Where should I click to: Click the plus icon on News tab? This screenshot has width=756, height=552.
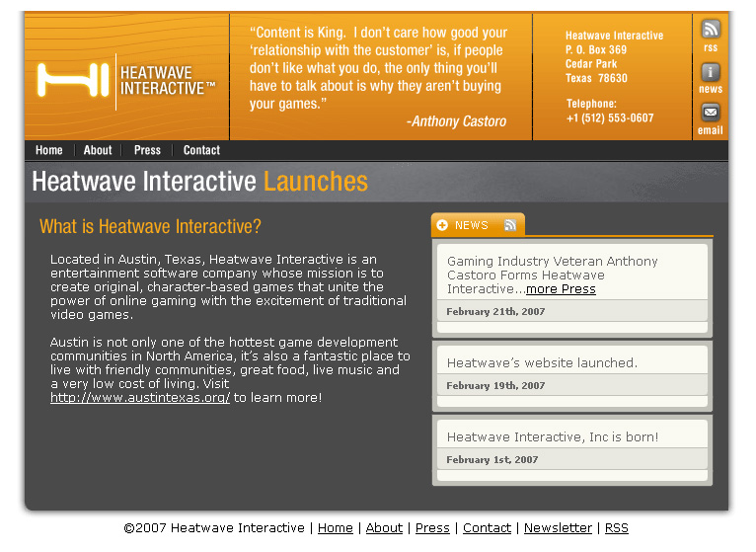pyautogui.click(x=442, y=225)
